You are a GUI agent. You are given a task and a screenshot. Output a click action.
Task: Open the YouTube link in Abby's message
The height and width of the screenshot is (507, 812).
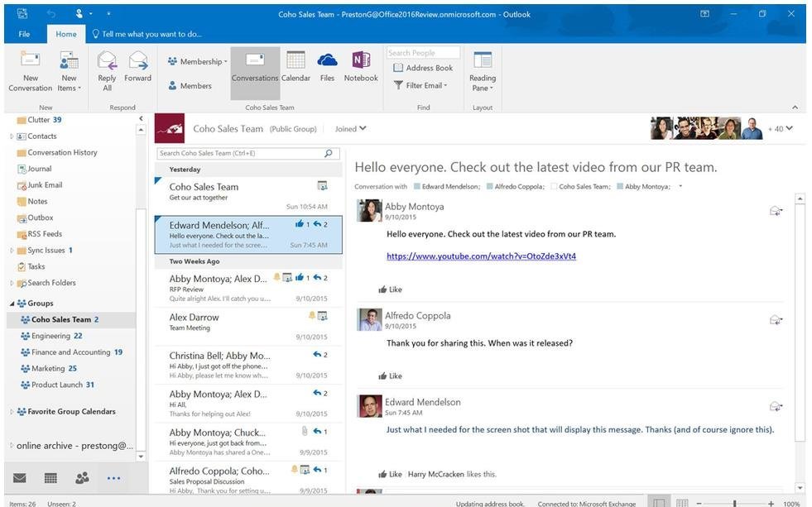(x=480, y=256)
